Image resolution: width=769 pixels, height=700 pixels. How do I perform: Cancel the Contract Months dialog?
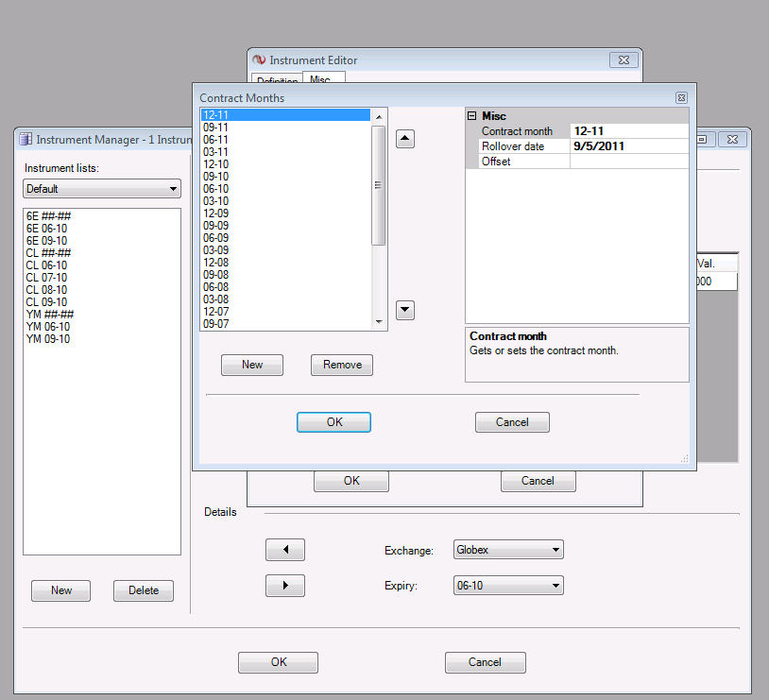point(512,422)
